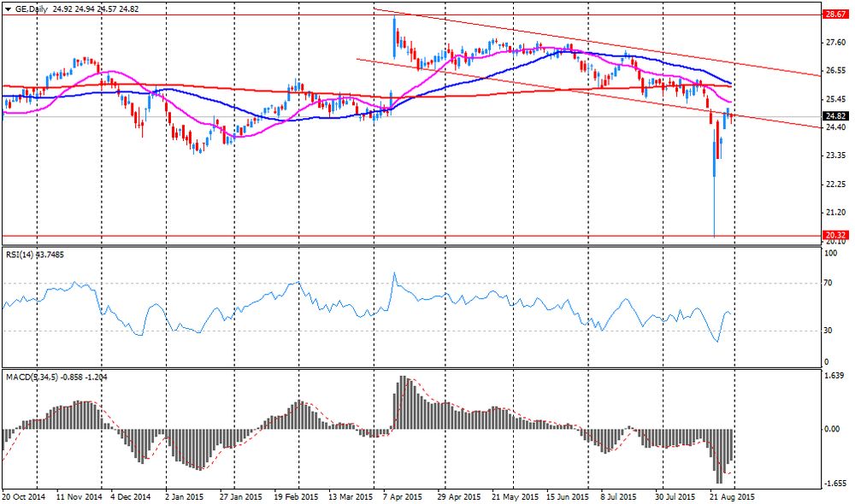
Task: Click the 11 Nov 2014 date label
Action: coord(79,497)
